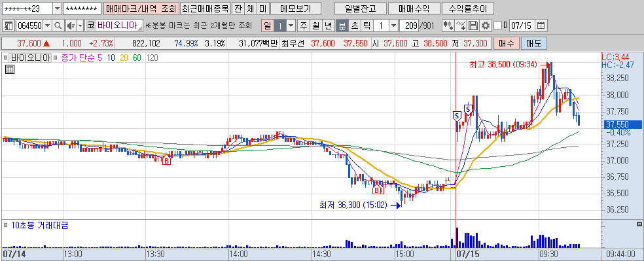Select the 잔 tab button
Image resolution: width=644 pixels, height=261 pixels.
(238, 9)
